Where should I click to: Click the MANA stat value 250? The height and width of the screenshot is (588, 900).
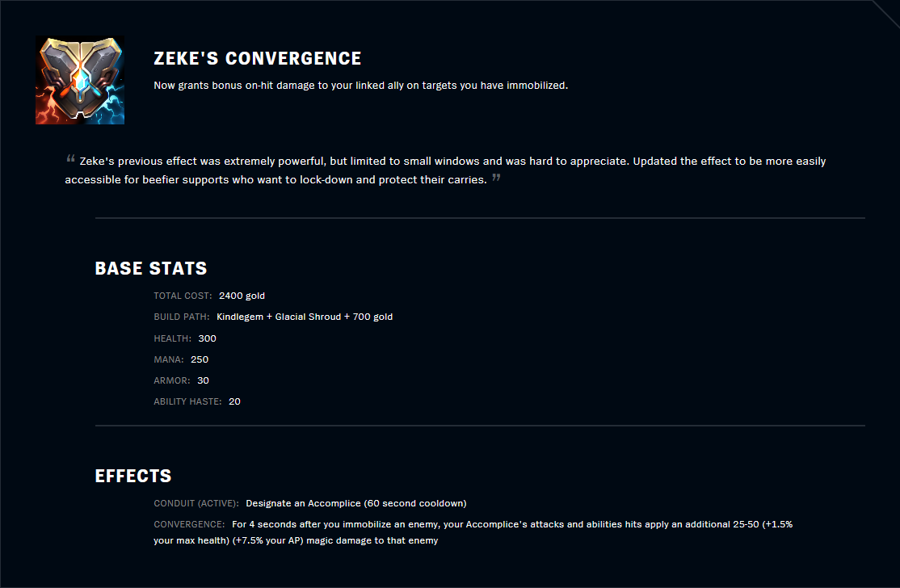click(x=200, y=359)
